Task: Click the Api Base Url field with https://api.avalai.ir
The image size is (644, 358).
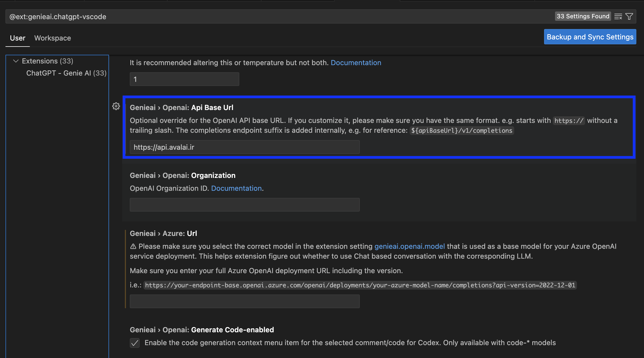Action: [x=245, y=147]
